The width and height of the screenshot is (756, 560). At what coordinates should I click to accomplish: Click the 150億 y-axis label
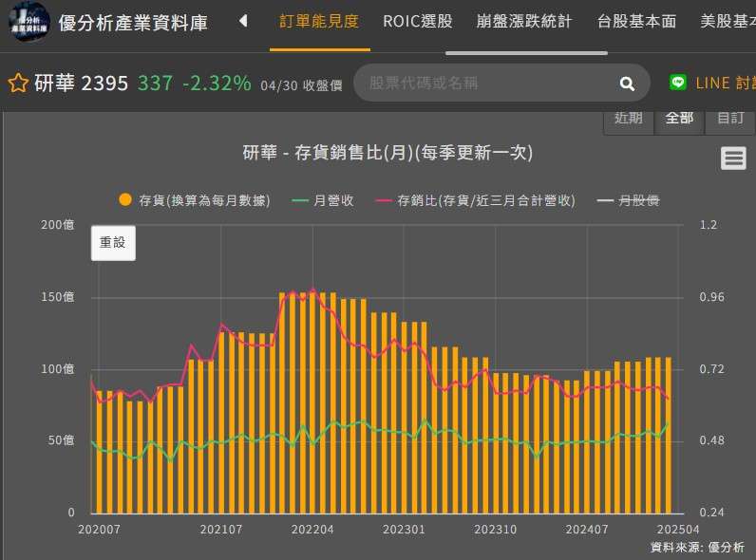coord(58,297)
